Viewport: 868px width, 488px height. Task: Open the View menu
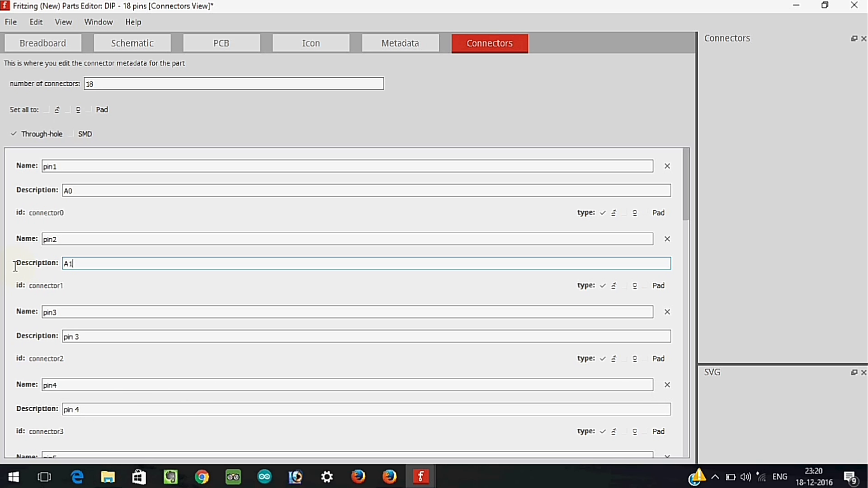[x=63, y=22]
